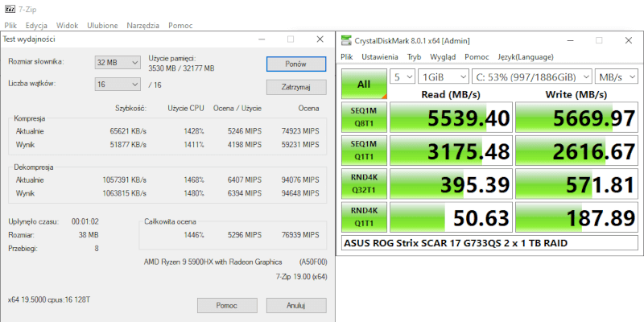Click the 395.39 read result
This screenshot has width=644, height=322.
(451, 184)
